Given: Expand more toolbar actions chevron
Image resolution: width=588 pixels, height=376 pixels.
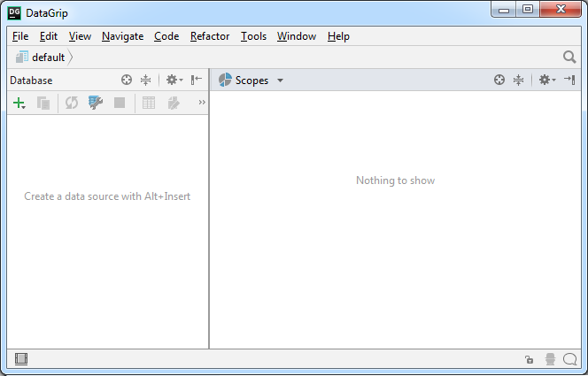Looking at the screenshot, I should (x=201, y=104).
